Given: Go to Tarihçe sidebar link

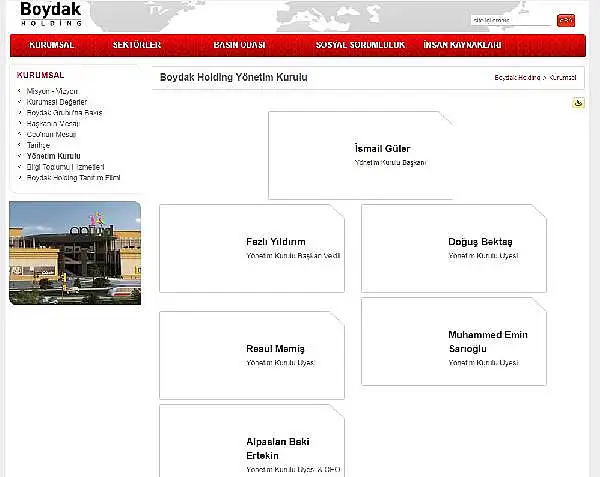Looking at the screenshot, I should [40, 145].
